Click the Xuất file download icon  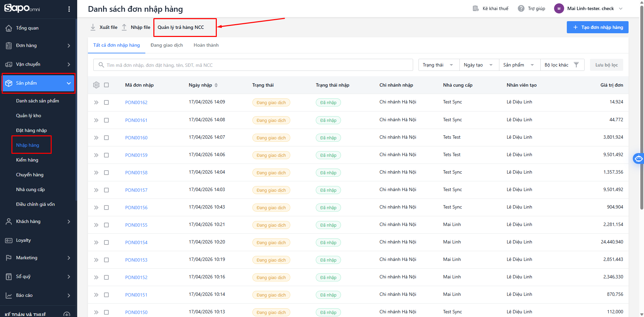[x=93, y=27]
